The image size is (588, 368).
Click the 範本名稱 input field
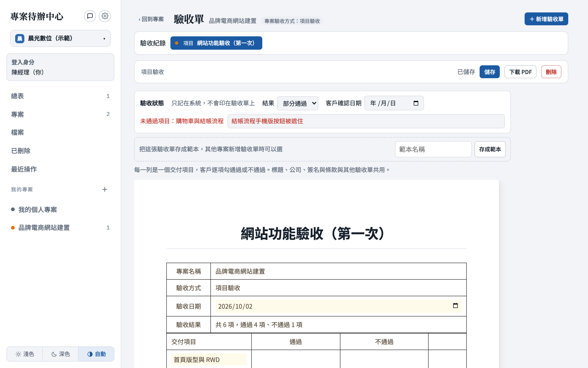[433, 149]
